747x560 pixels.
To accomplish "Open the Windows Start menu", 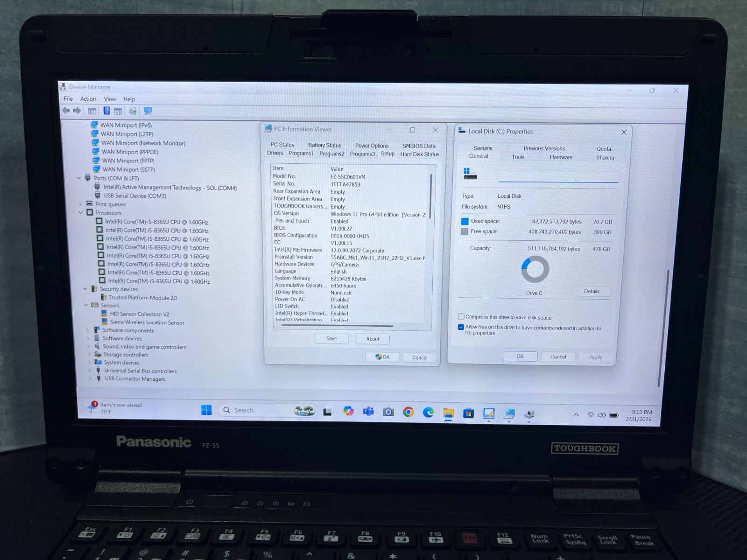I will pos(206,410).
